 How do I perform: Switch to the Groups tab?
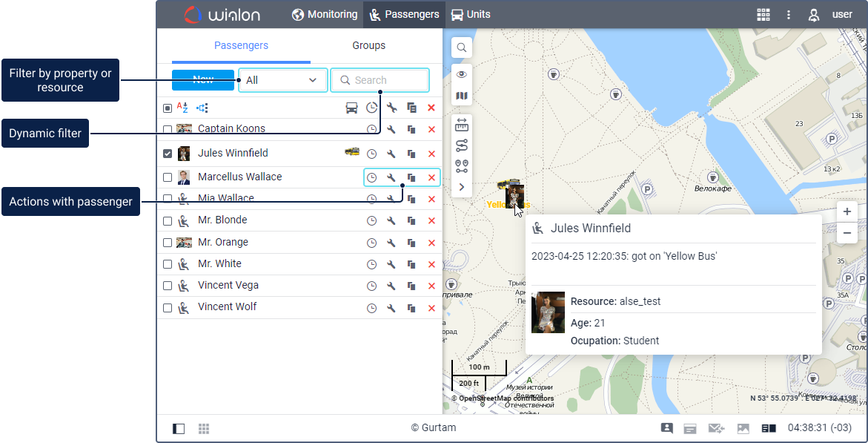pyautogui.click(x=368, y=46)
